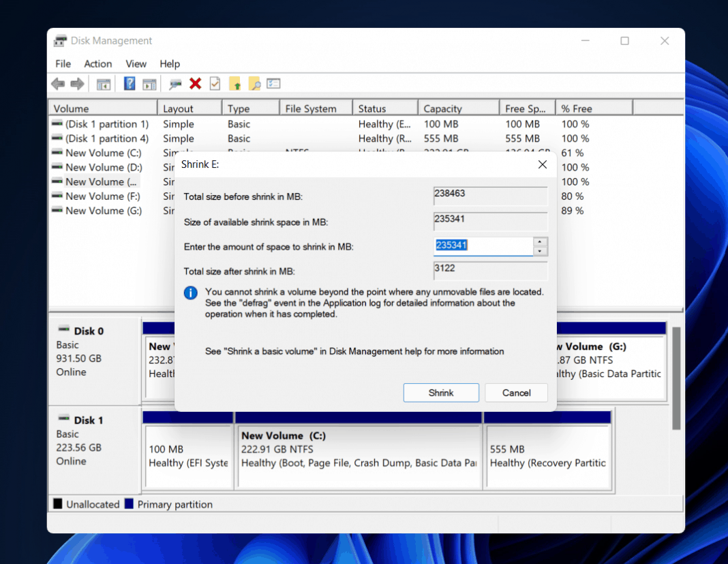
Task: Select the New Volume (G:) row in the list
Action: pyautogui.click(x=102, y=211)
